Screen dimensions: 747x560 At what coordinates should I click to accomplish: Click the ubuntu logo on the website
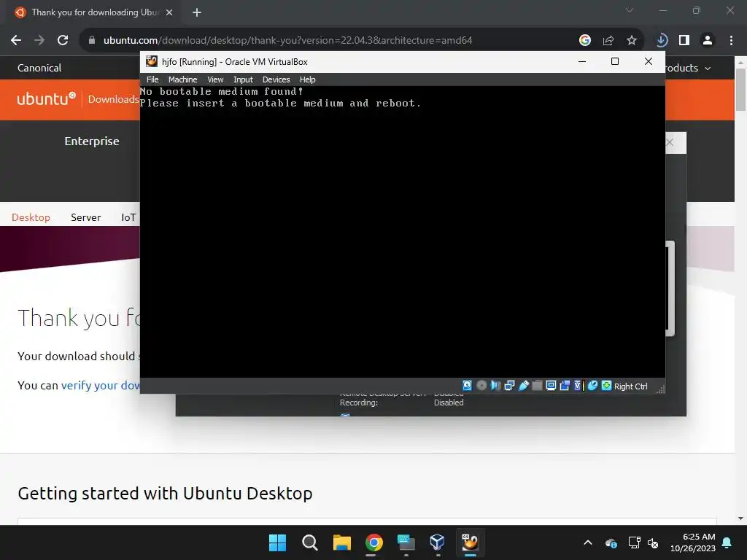[46, 98]
